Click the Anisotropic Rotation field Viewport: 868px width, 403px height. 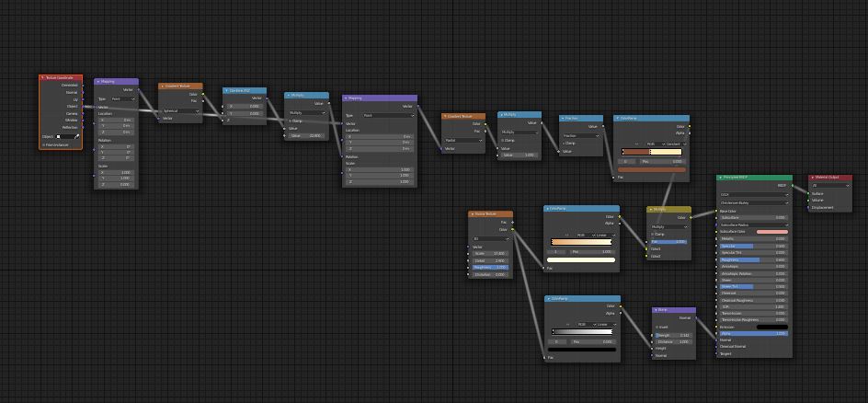click(x=753, y=273)
